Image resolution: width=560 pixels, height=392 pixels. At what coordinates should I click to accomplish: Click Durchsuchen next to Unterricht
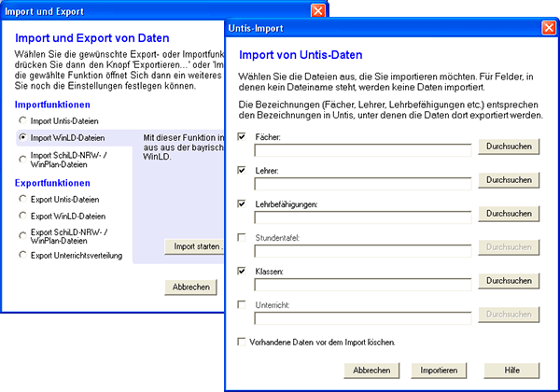click(x=509, y=315)
